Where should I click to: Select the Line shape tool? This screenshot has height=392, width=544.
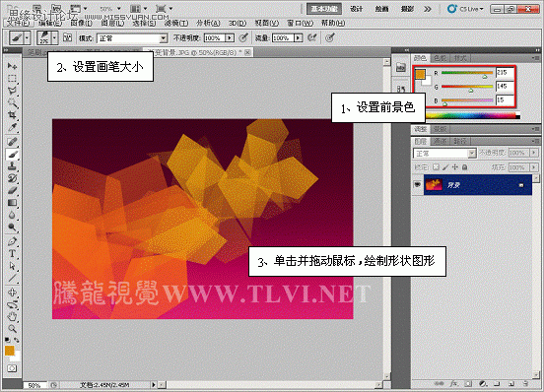tap(12, 278)
